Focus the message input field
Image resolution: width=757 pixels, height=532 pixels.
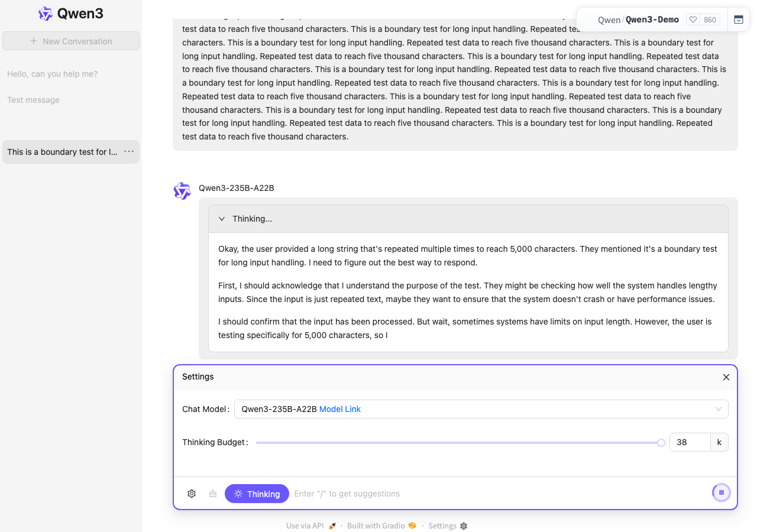click(x=500, y=494)
